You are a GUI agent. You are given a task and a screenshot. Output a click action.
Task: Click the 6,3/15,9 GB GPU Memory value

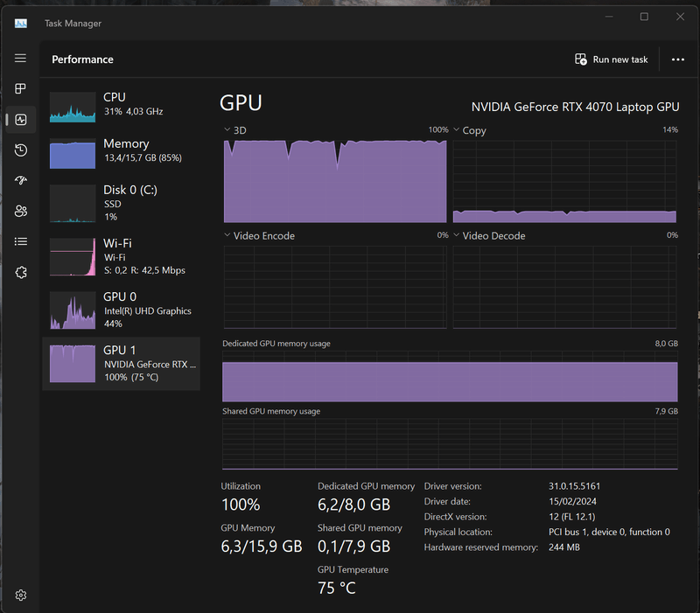point(262,546)
